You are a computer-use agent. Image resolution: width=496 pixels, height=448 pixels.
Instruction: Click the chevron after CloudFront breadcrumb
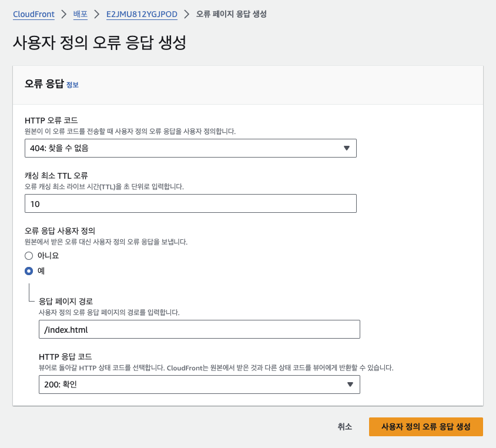click(x=64, y=14)
